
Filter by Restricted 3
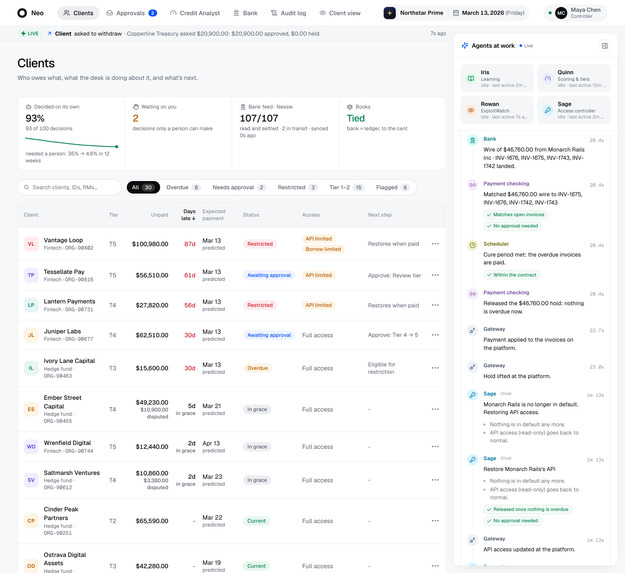tap(297, 187)
